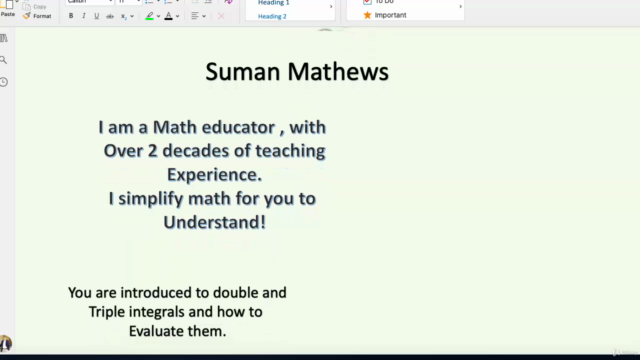Click the 'I simplify math for you to' line
This screenshot has height=360, width=640.
point(212,199)
